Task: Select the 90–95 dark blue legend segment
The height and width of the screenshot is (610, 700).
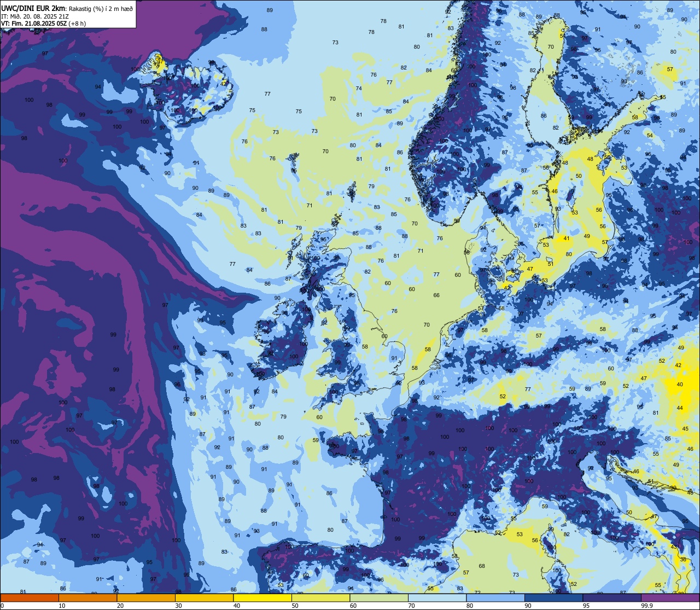Action: click(553, 597)
